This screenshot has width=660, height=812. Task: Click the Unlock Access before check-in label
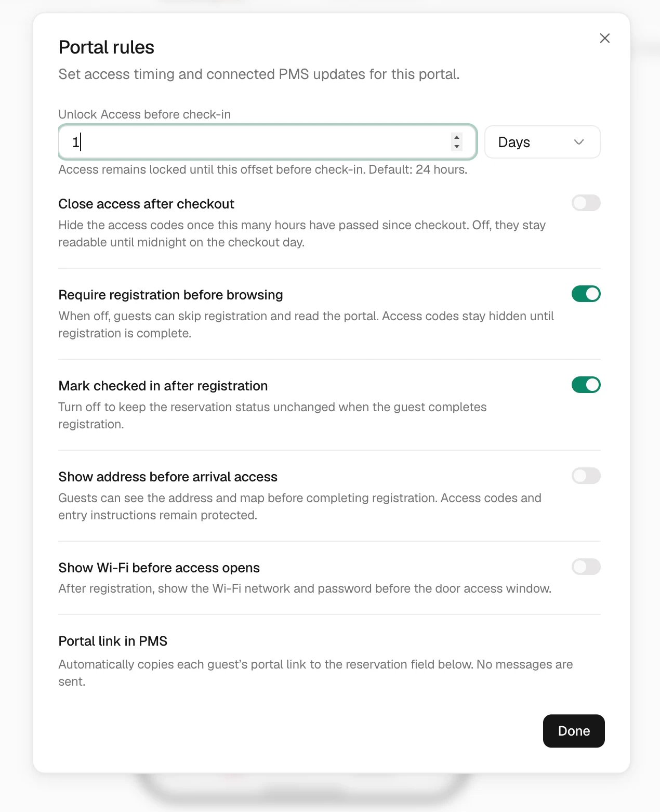tap(144, 114)
